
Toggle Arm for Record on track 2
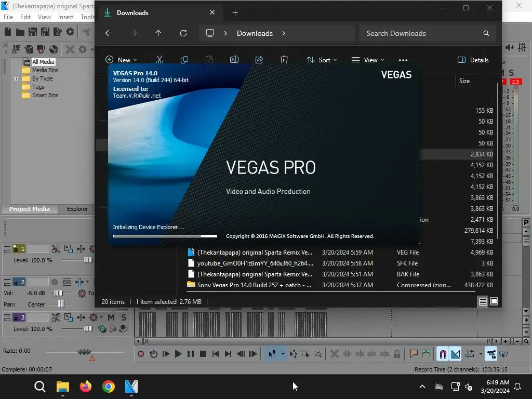(x=54, y=282)
